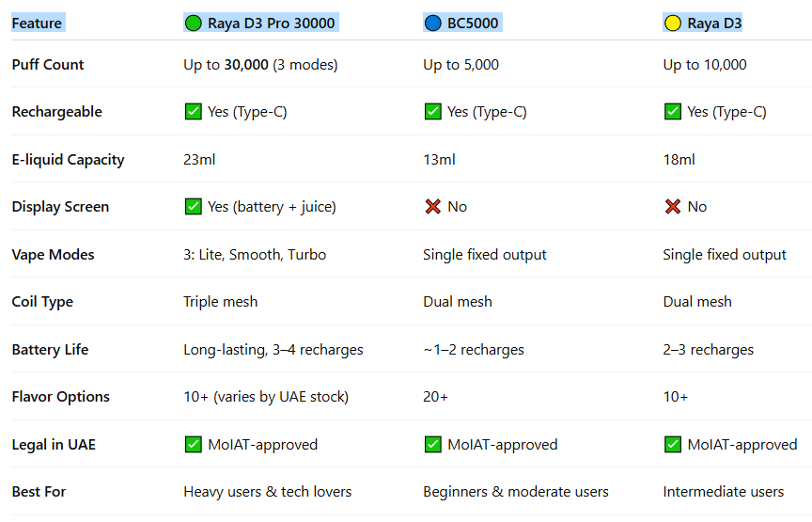812x522 pixels.
Task: Click the Triple mesh cell
Action: [220, 302]
